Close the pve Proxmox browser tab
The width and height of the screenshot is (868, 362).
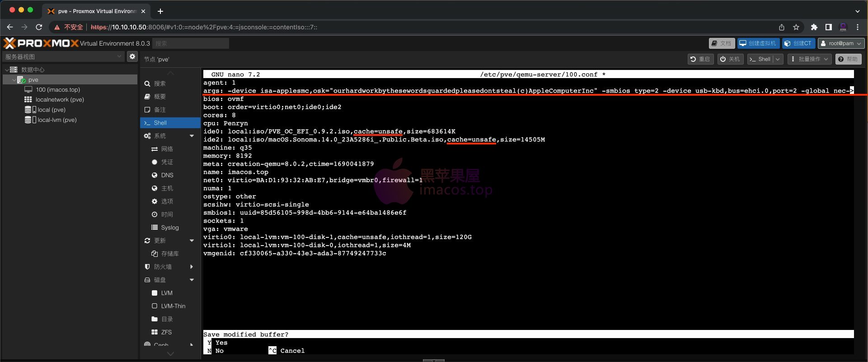click(143, 11)
